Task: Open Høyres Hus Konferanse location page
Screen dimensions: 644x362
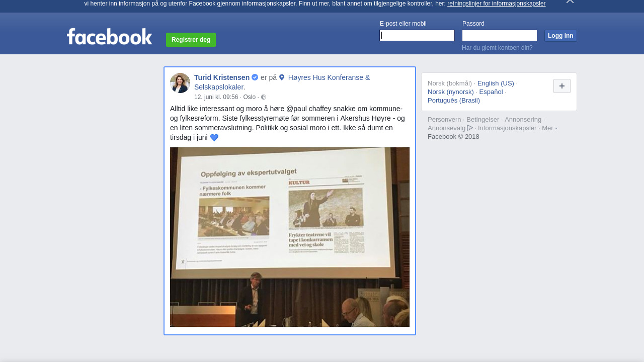Action: 329,77
